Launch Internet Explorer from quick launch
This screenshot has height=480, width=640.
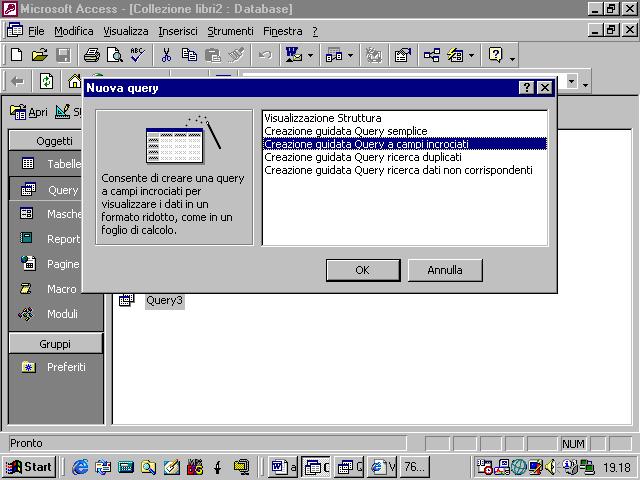tap(80, 467)
